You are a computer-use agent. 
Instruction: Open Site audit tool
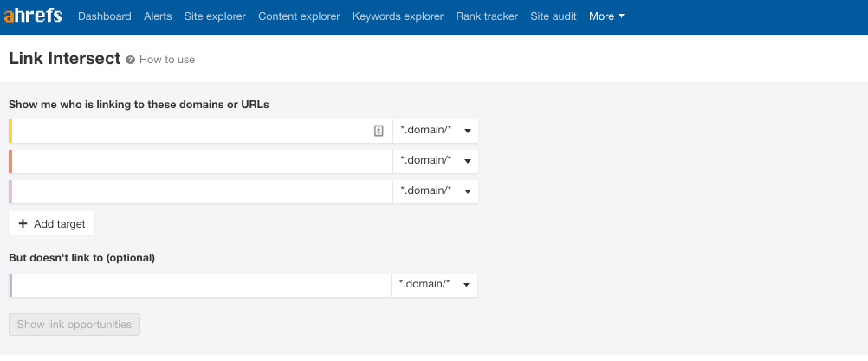pos(554,16)
